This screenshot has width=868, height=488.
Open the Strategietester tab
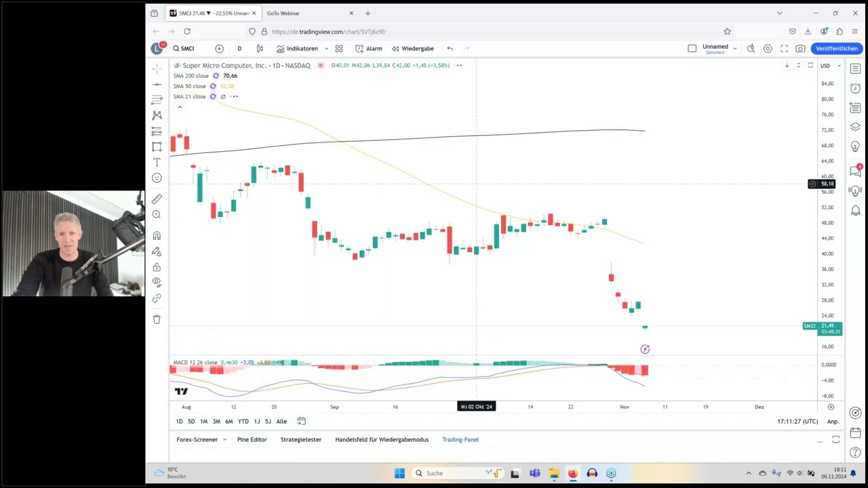pyautogui.click(x=301, y=440)
